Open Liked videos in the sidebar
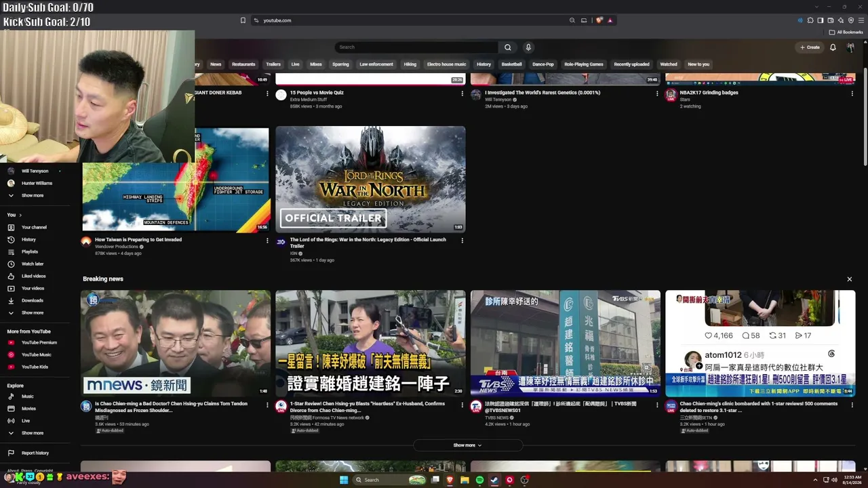This screenshot has width=868, height=488. click(34, 276)
